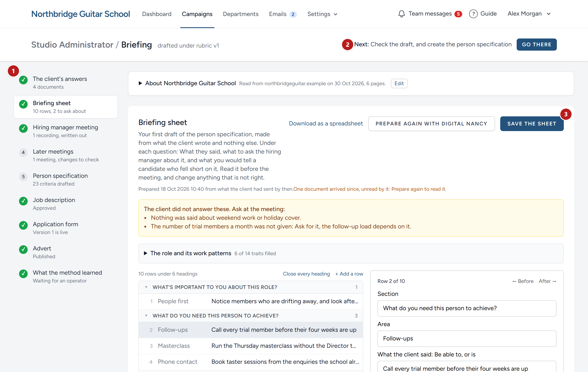Click the Section input field
This screenshot has height=372, width=588.
(x=467, y=308)
